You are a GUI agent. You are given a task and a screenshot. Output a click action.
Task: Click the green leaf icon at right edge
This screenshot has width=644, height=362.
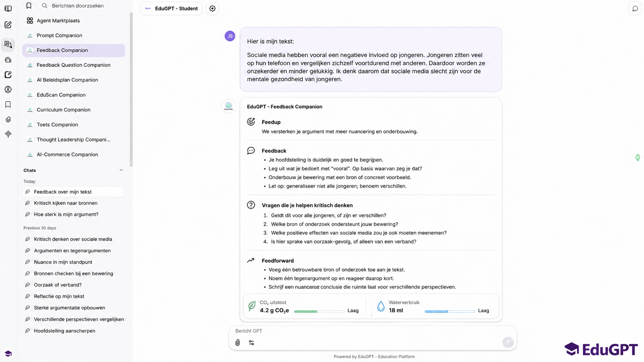(x=637, y=157)
